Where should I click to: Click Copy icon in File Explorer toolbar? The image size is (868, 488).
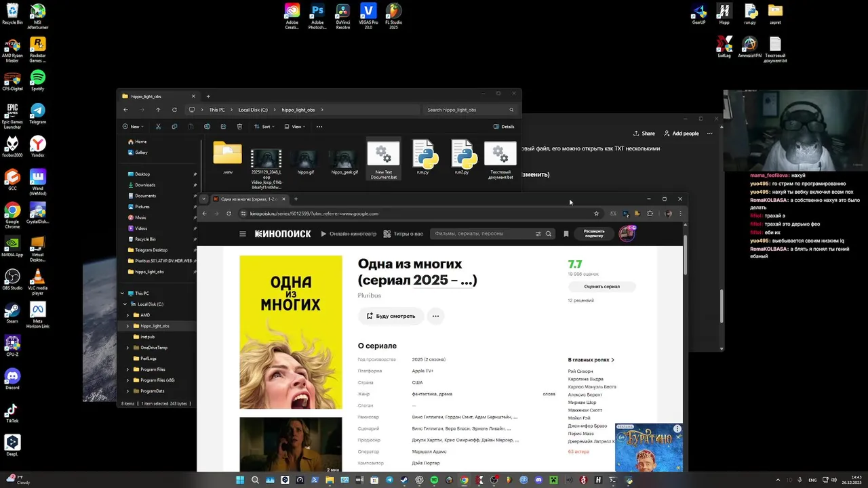pos(174,127)
